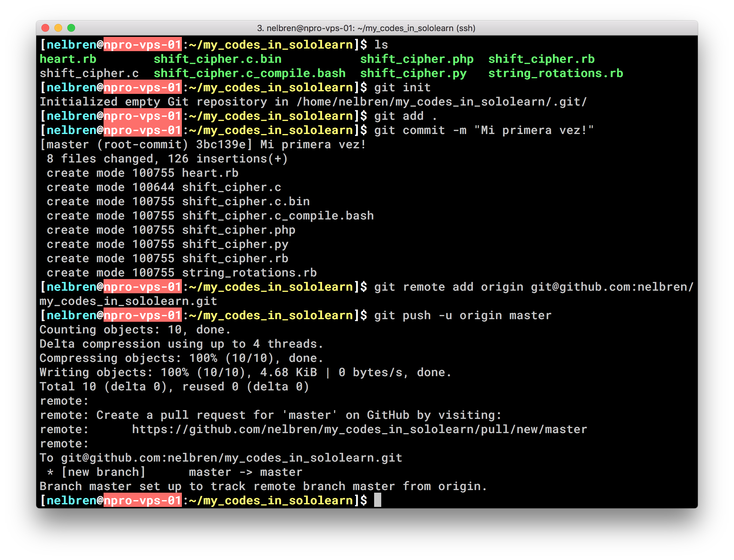Click shift_cipher.c_compile.bash in the ls listing

click(x=249, y=73)
